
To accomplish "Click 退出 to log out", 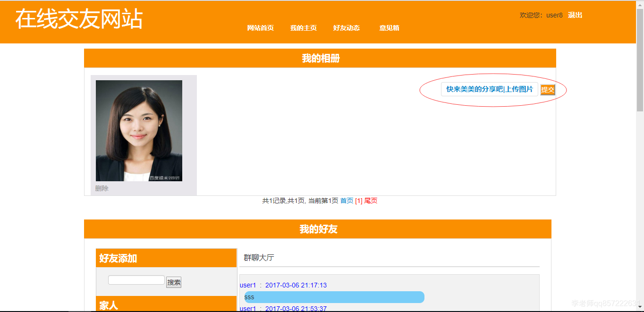I will 575,15.
